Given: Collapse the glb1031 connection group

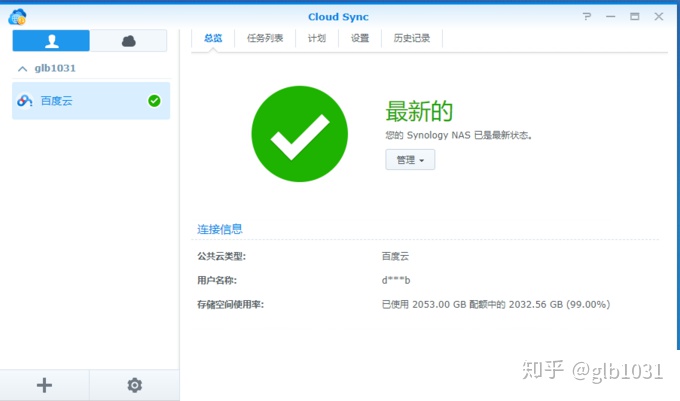Looking at the screenshot, I should coord(23,68).
